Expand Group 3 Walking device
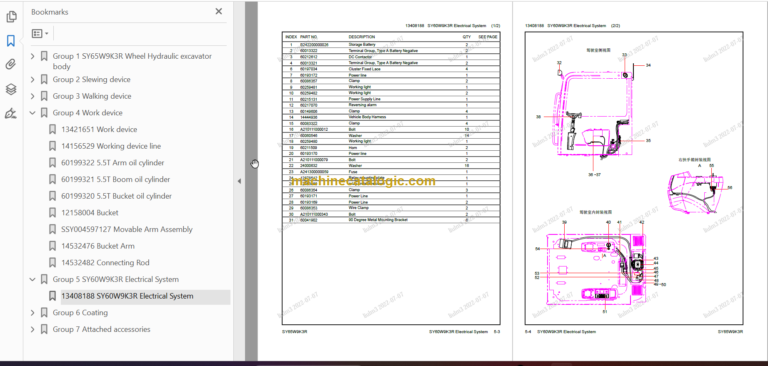Viewport: 768px width, 366px height. 32,96
